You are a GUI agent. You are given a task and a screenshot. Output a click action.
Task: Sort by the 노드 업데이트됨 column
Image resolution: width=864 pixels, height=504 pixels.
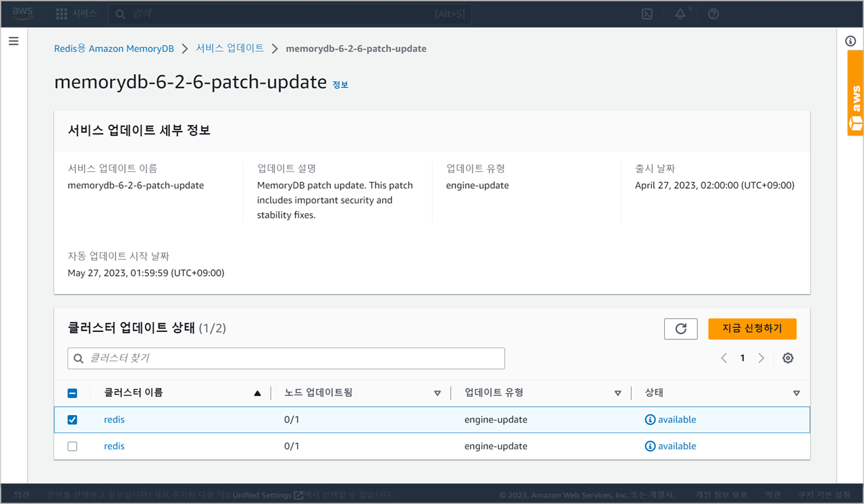point(437,393)
